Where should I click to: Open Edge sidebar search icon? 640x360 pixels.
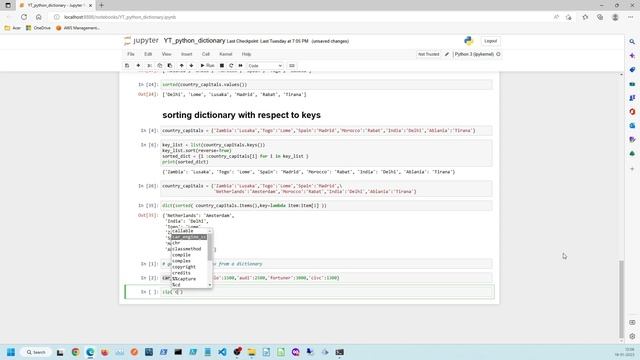pyautogui.click(x=632, y=42)
